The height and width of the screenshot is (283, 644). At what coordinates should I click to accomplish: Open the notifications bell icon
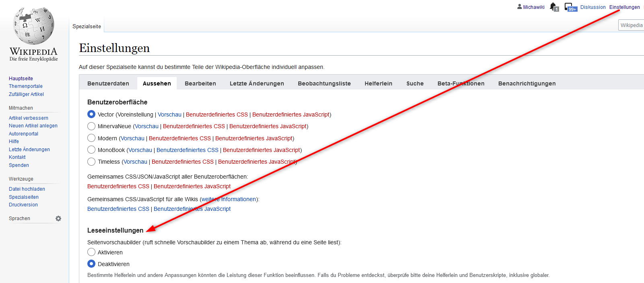pos(553,7)
